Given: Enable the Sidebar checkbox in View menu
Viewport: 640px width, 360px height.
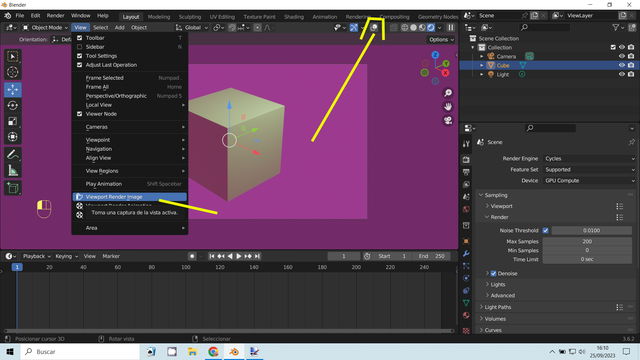Looking at the screenshot, I should pos(80,47).
